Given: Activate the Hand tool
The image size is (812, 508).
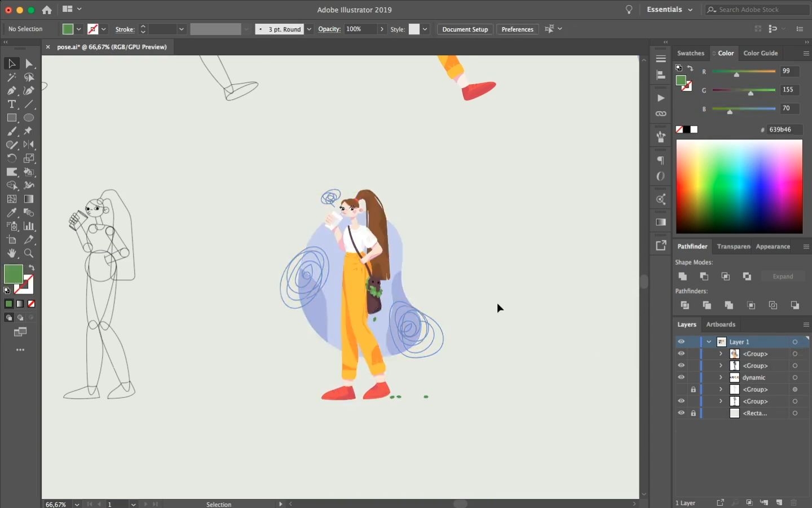Looking at the screenshot, I should [11, 253].
